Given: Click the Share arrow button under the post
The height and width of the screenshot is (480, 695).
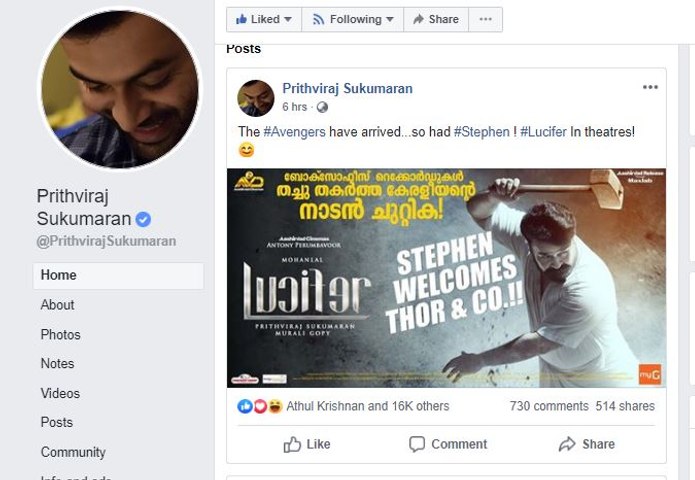Looking at the screenshot, I should click(x=586, y=444).
